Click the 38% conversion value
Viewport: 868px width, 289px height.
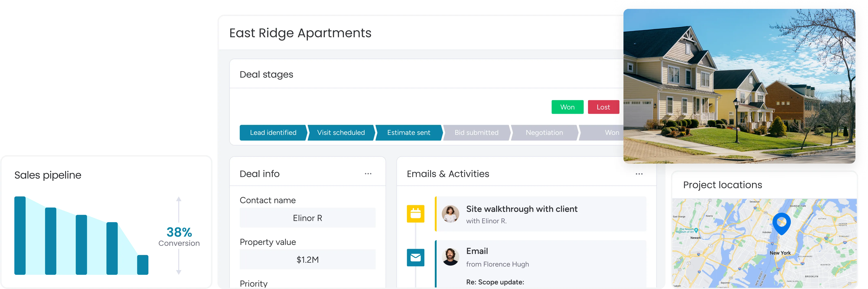tap(179, 232)
